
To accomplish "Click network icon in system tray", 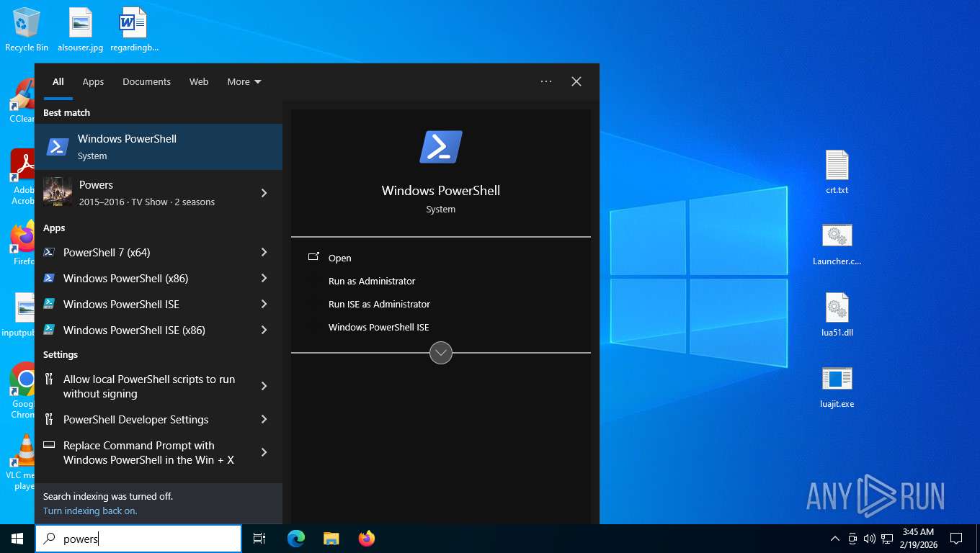I will click(x=886, y=539).
